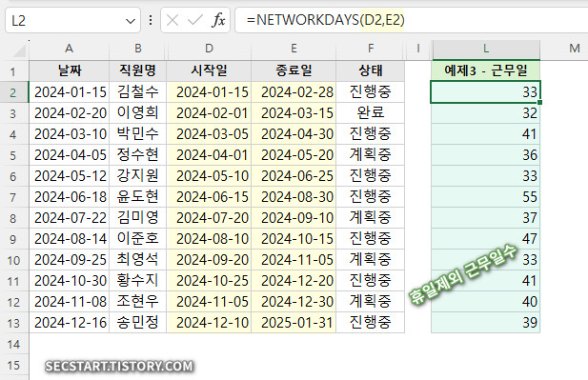
Task: Select column A header
Action: click(x=69, y=49)
